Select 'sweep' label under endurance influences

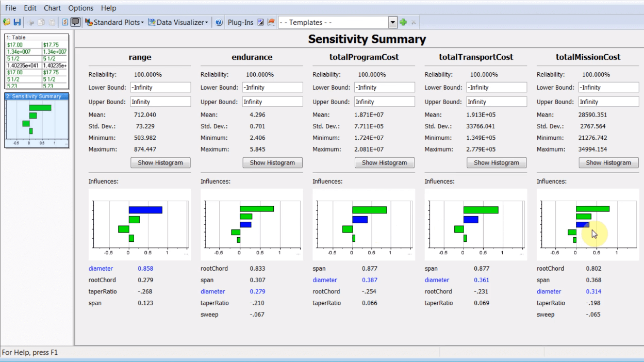coord(209,315)
